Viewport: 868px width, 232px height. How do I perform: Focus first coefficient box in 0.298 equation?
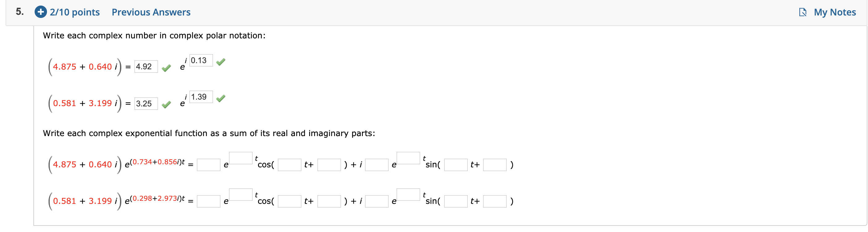pyautogui.click(x=208, y=201)
